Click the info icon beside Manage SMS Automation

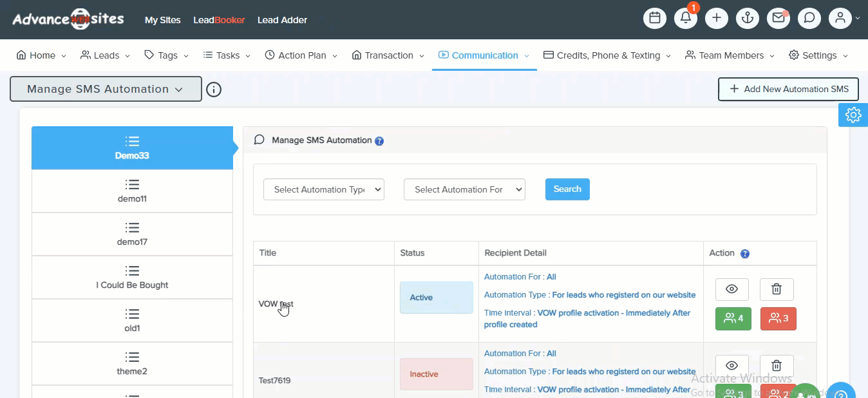[214, 90]
